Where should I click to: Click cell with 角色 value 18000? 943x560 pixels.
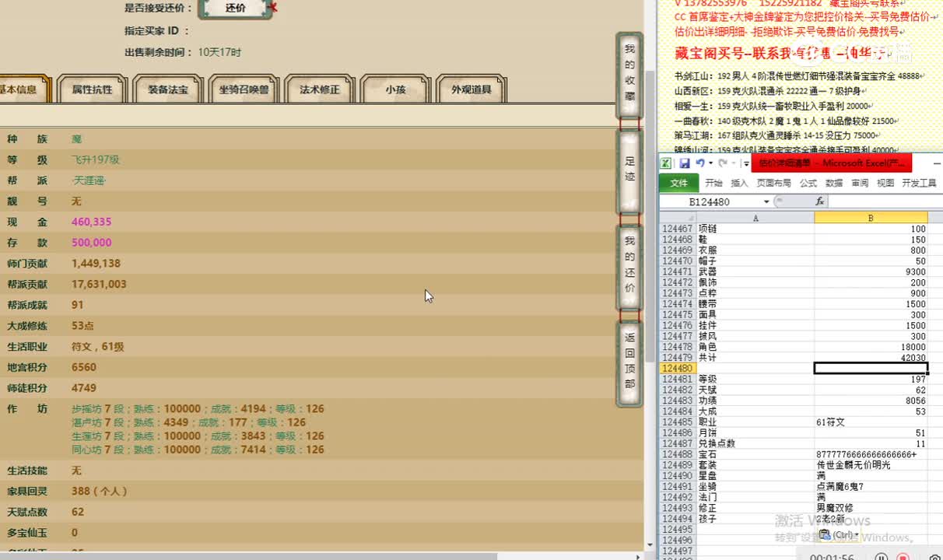871,347
